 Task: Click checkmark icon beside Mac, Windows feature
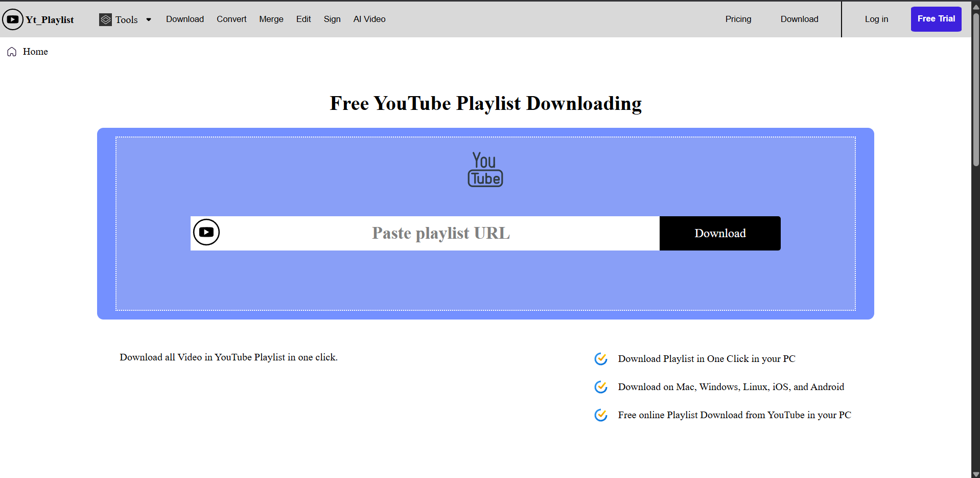(x=601, y=387)
